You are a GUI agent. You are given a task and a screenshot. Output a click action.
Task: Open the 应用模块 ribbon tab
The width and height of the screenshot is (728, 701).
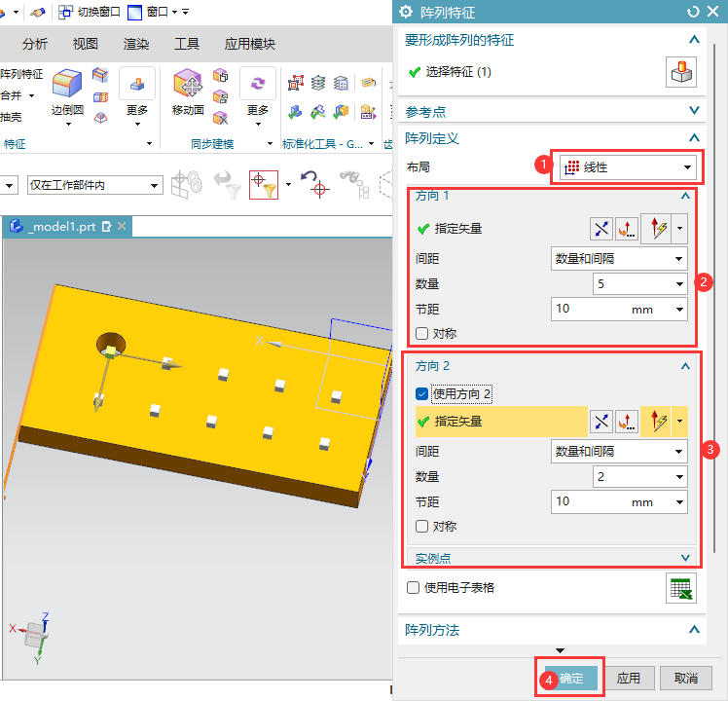click(250, 44)
